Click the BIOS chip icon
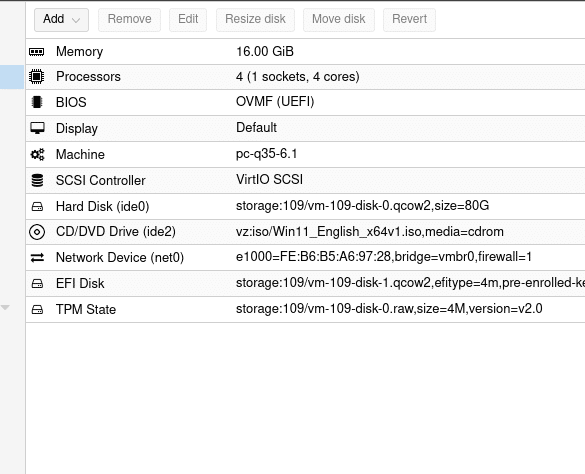The image size is (585, 474). click(37, 102)
